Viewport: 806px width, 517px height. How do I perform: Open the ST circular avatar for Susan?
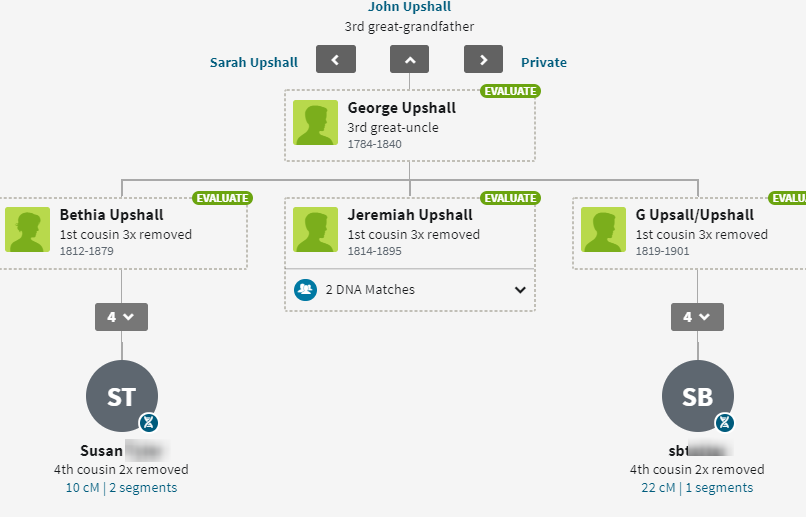(x=121, y=396)
